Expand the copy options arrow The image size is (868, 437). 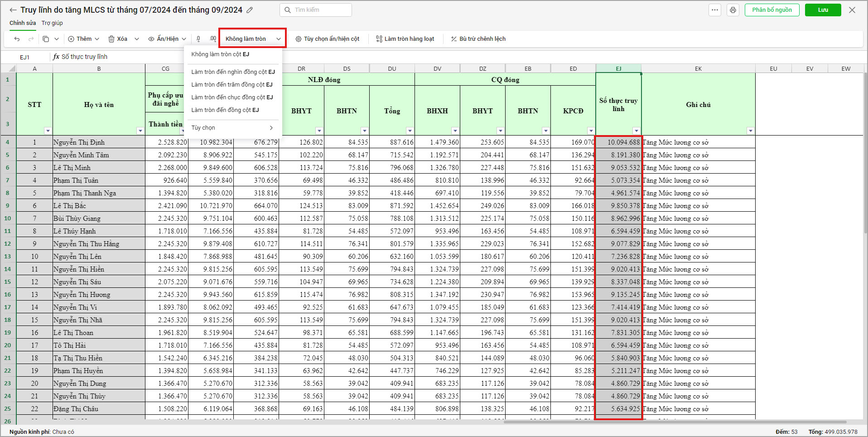[57, 39]
